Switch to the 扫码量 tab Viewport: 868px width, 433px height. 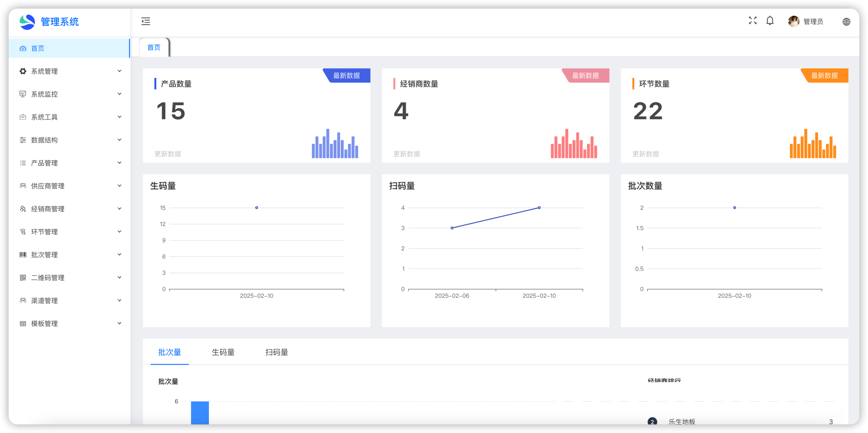click(x=277, y=352)
